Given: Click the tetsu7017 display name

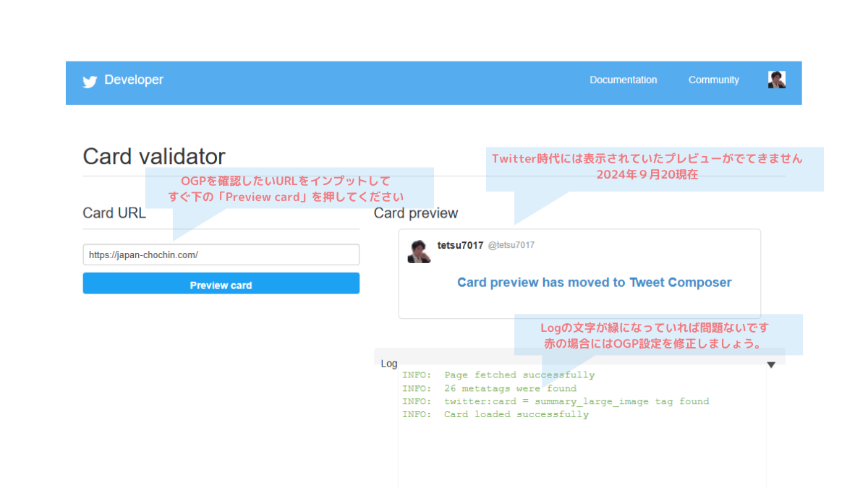Looking at the screenshot, I should click(x=461, y=246).
